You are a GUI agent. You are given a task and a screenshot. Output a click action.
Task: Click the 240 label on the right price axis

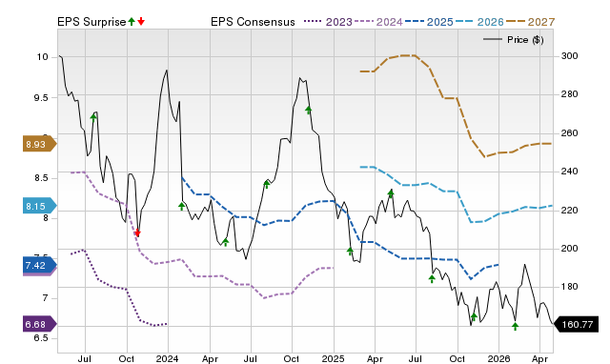pyautogui.click(x=570, y=172)
